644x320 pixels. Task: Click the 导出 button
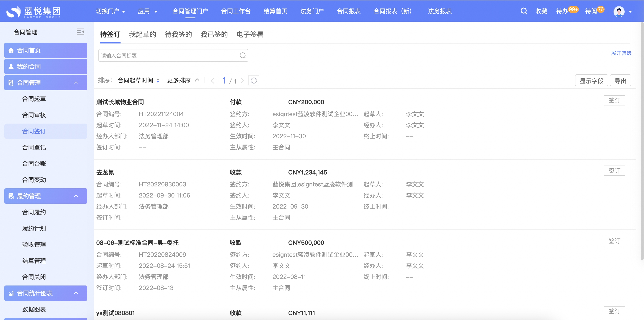coord(620,81)
